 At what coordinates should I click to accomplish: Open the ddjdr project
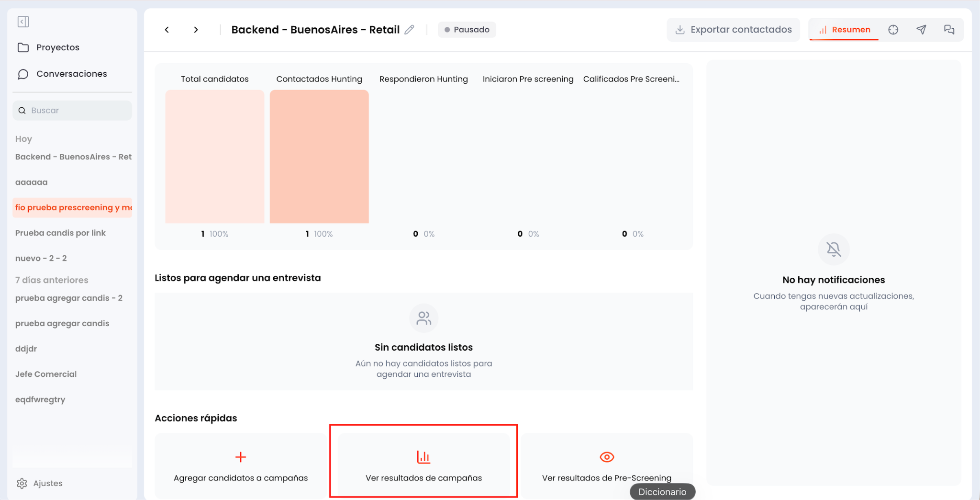pyautogui.click(x=26, y=349)
